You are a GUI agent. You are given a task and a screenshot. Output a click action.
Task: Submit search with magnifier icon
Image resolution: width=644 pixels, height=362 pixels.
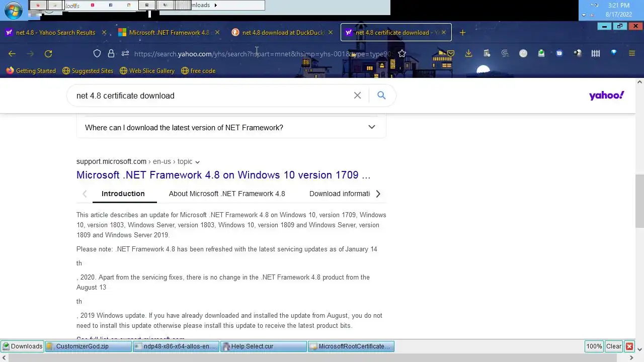click(381, 96)
